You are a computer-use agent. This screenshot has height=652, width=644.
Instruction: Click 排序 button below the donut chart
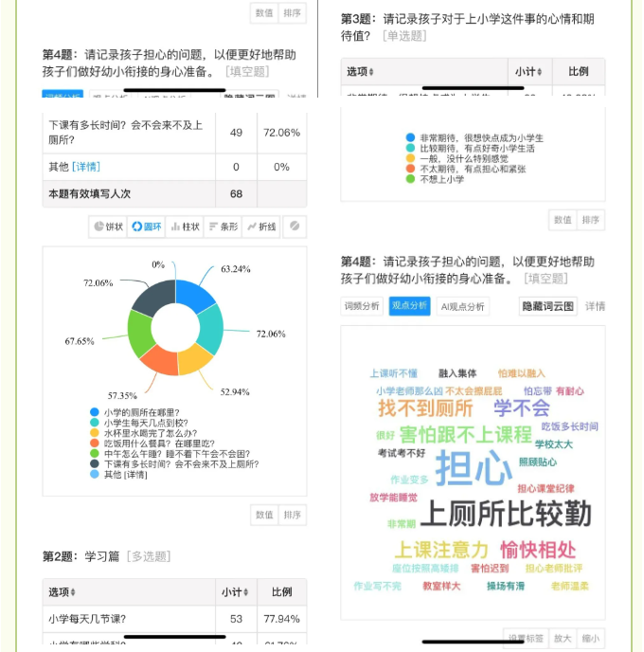[292, 515]
